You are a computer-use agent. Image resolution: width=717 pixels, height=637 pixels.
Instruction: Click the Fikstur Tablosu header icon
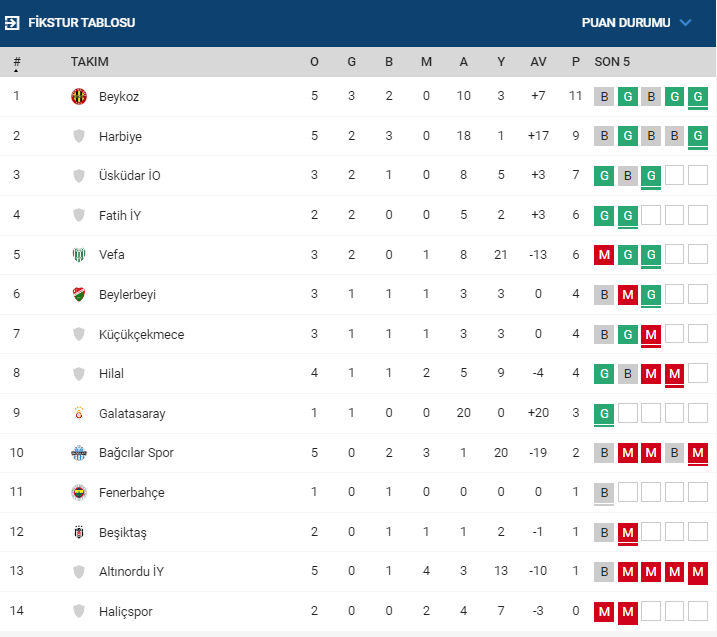click(x=13, y=22)
